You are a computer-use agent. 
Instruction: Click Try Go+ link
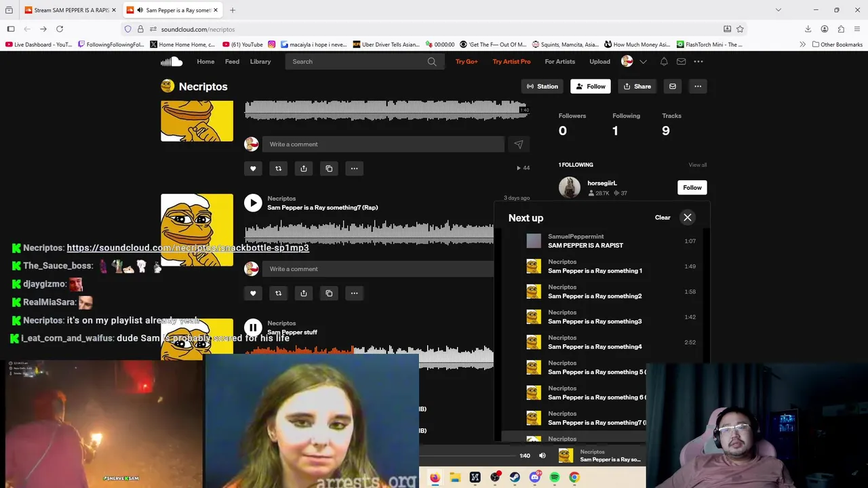click(467, 62)
